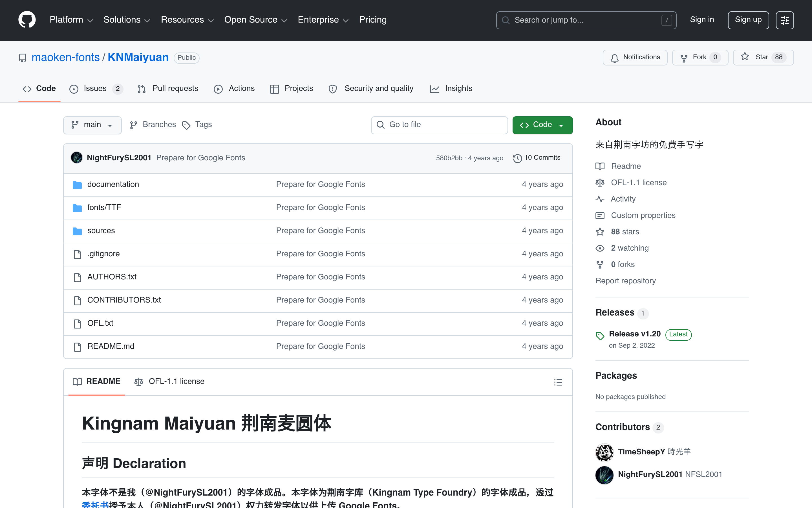Expand the Platform menu
The image size is (812, 508).
tap(71, 20)
